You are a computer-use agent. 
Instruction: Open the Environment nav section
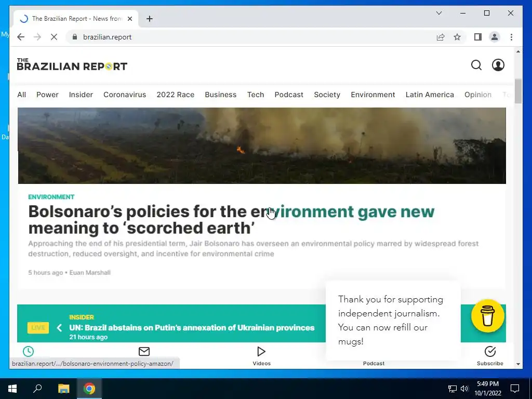point(373,95)
